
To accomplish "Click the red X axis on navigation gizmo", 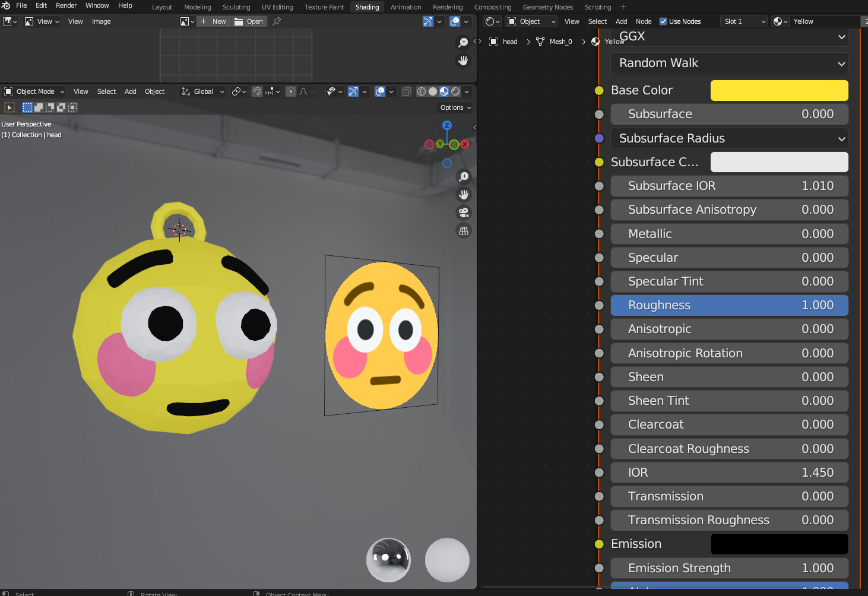I will click(465, 144).
